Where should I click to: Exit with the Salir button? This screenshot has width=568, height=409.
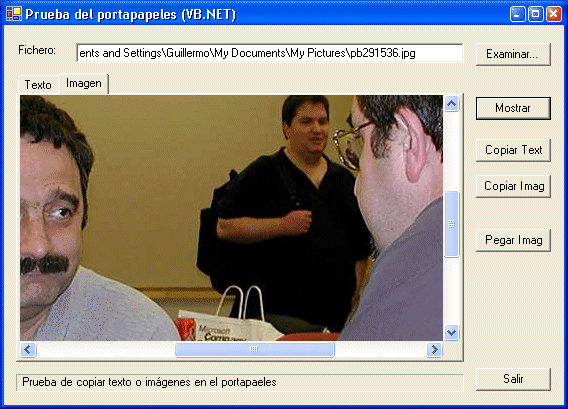pos(513,379)
